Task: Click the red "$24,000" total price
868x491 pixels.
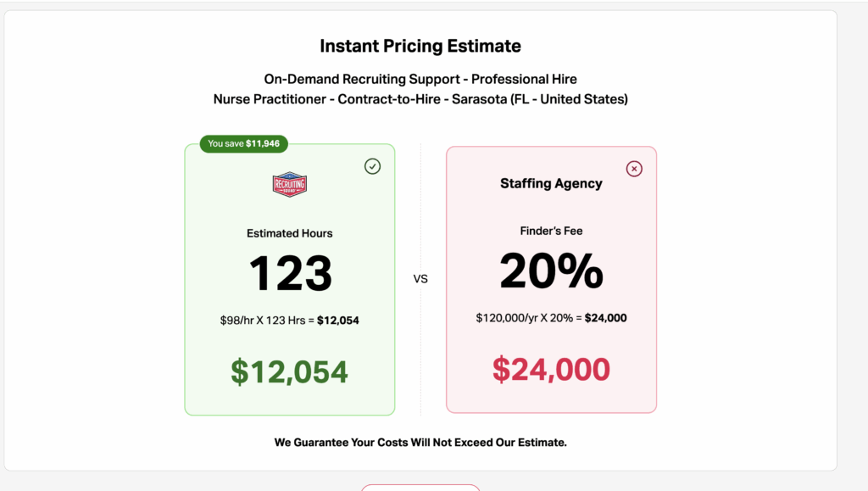Action: click(x=551, y=369)
